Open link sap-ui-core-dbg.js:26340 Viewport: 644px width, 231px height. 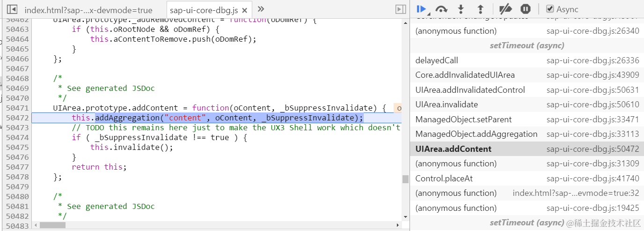(x=593, y=31)
